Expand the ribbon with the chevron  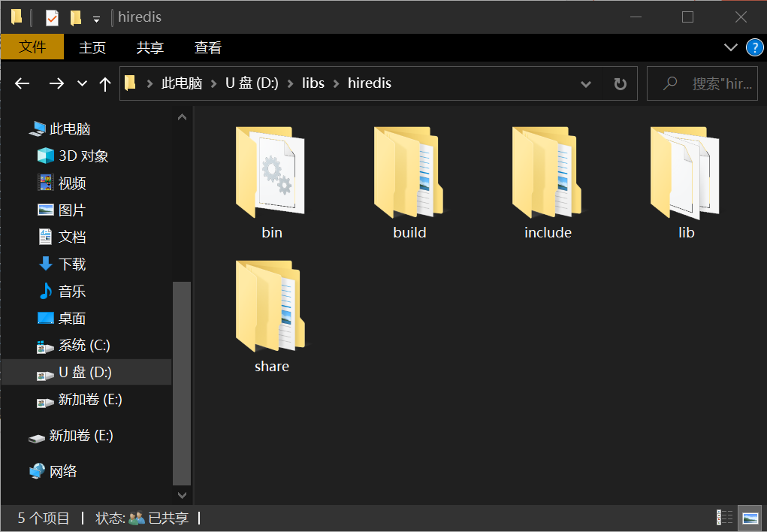[730, 47]
